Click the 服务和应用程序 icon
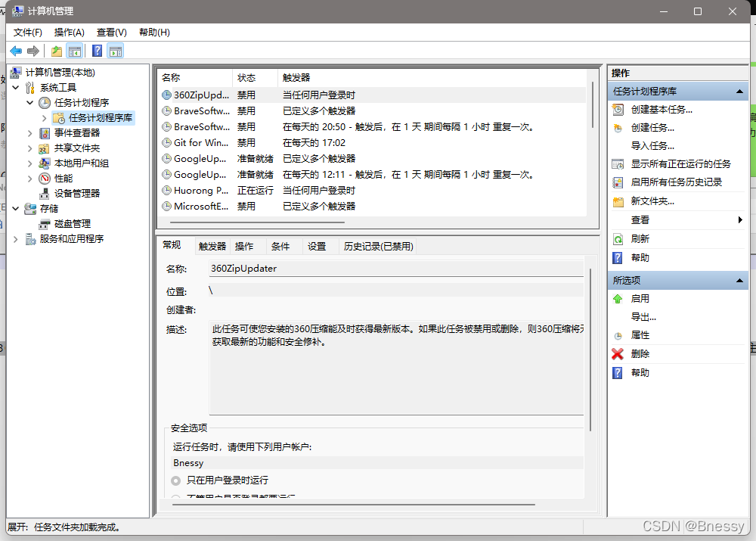 [30, 239]
